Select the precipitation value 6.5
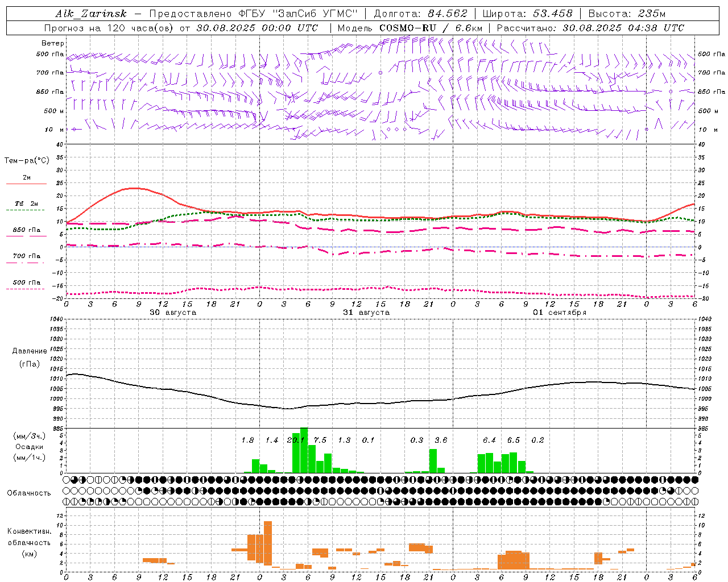 (514, 440)
